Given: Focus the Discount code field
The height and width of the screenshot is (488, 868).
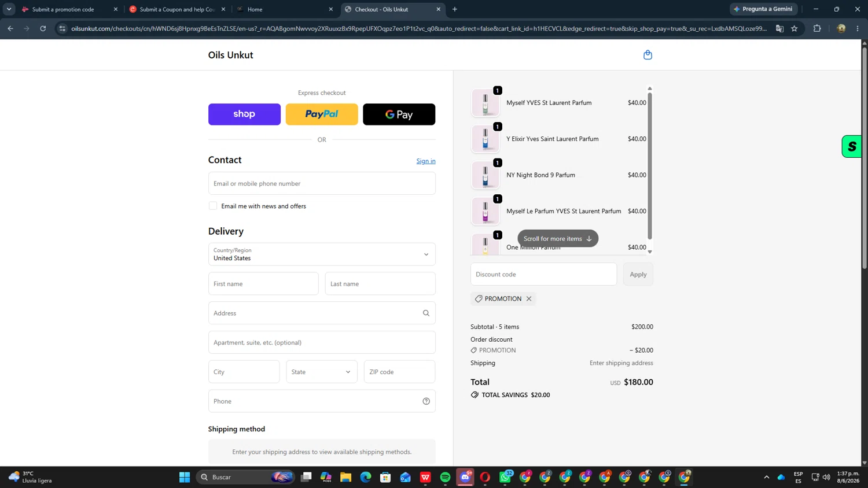Looking at the screenshot, I should point(543,275).
